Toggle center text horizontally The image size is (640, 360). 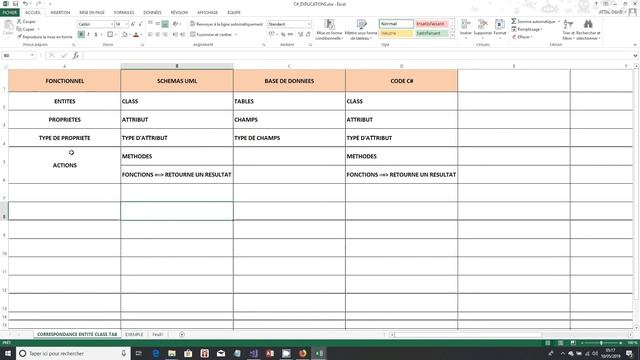(x=158, y=35)
